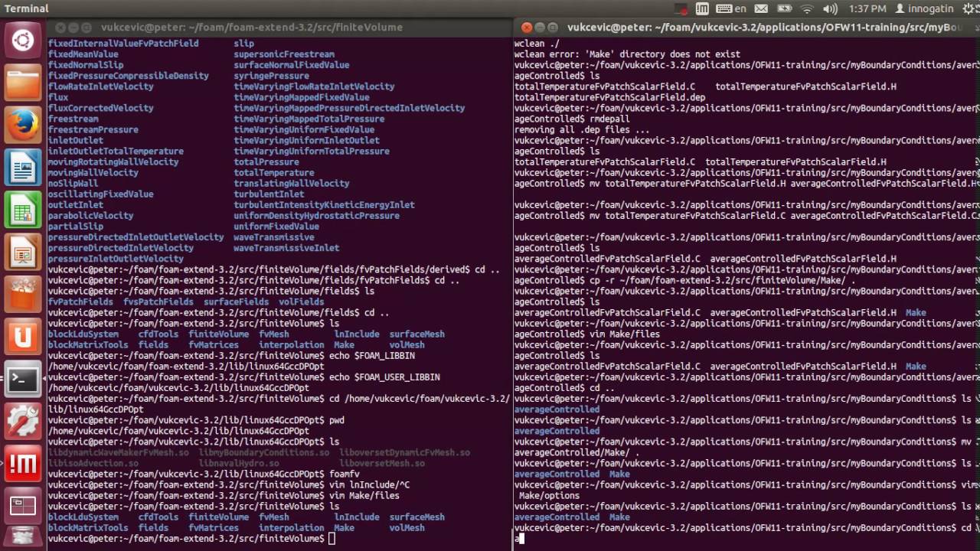Open the Ubuntu Dash home launcher
Image resolution: width=980 pixels, height=551 pixels.
pos(23,40)
